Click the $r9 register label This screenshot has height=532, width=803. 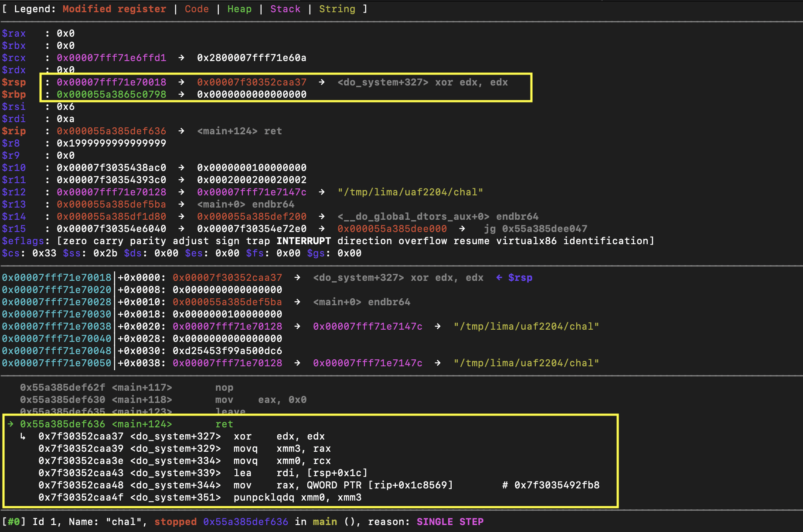tap(10, 156)
